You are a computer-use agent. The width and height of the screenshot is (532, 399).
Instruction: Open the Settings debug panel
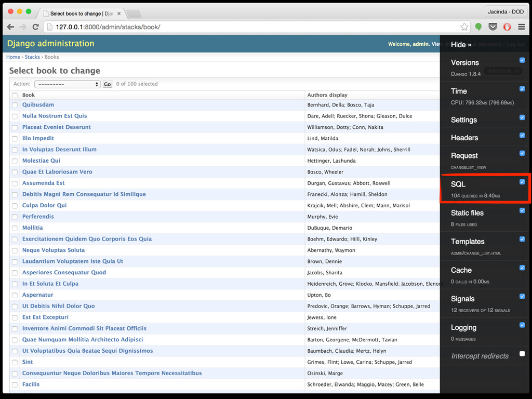(x=464, y=120)
